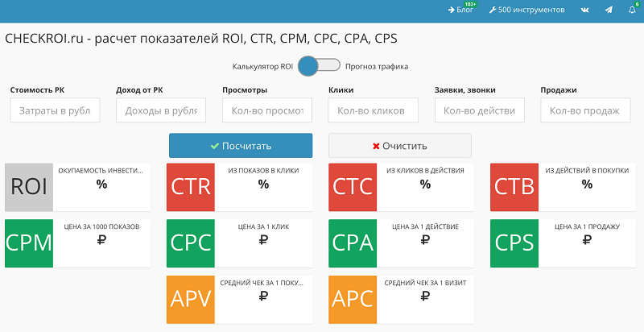Click the green CPS tile
This screenshot has height=332, width=644.
coord(514,243)
